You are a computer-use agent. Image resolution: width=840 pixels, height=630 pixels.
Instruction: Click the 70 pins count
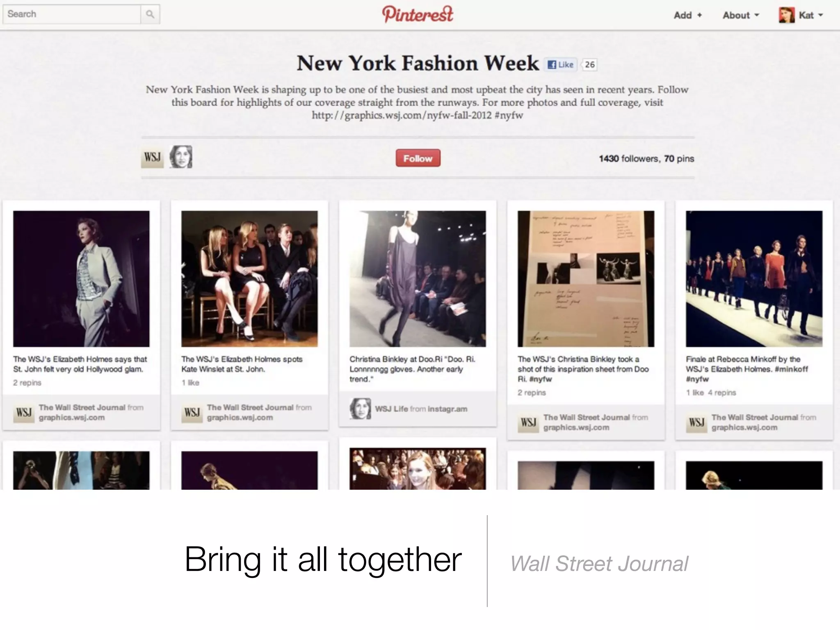(679, 159)
